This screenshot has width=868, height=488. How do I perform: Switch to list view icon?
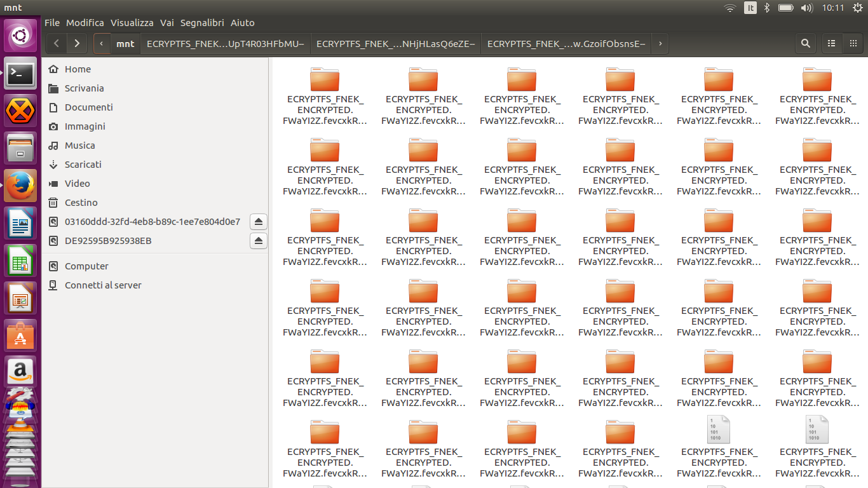click(831, 43)
